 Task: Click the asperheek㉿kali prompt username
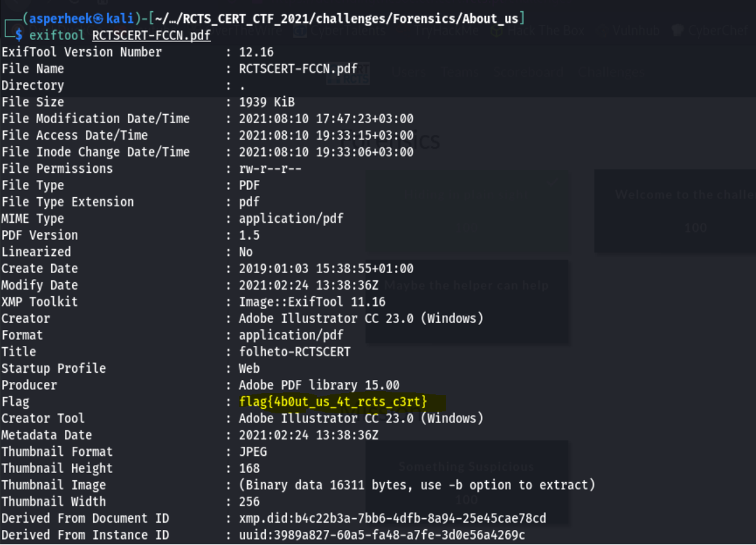click(x=81, y=19)
